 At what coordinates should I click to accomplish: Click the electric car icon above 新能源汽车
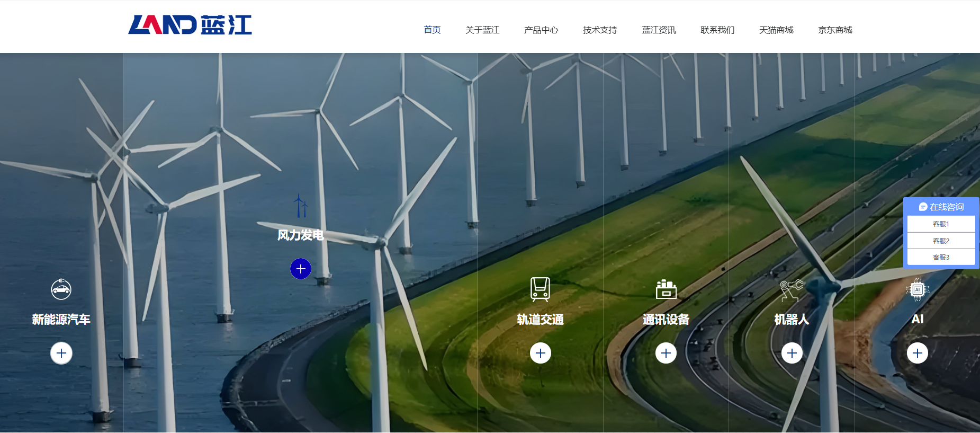pos(61,289)
